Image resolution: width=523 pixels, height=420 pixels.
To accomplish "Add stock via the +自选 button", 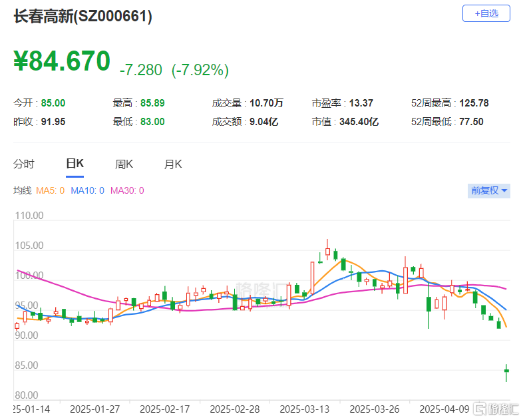I will point(486,13).
